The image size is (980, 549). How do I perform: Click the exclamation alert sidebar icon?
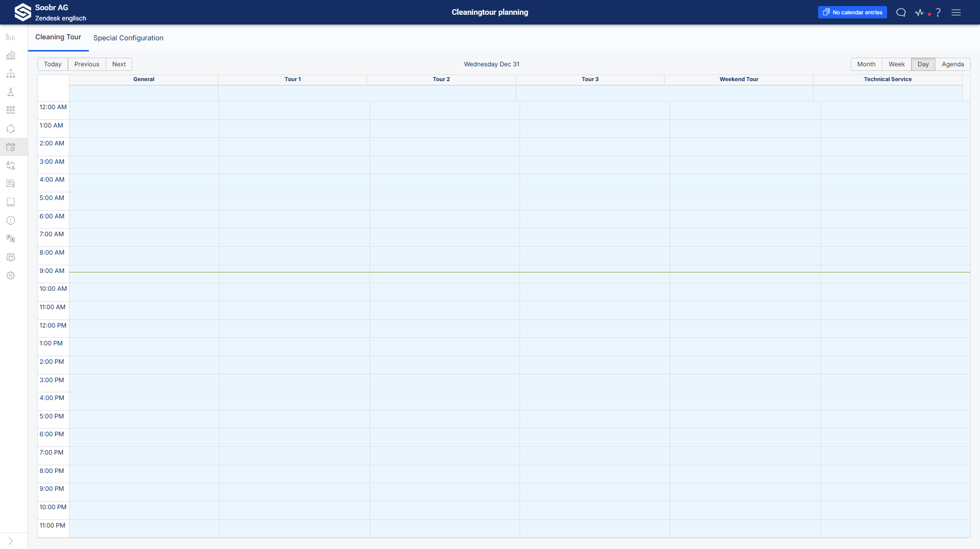[11, 220]
